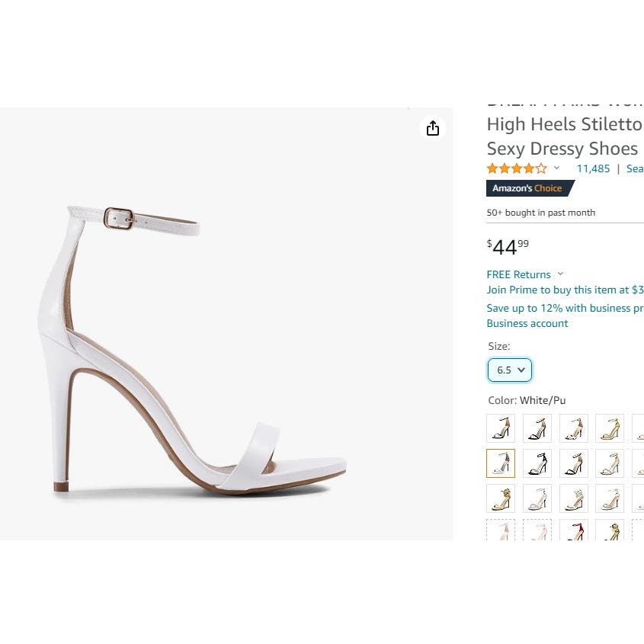This screenshot has width=644, height=644.
Task: Click the orange star rating icons
Action: (517, 168)
